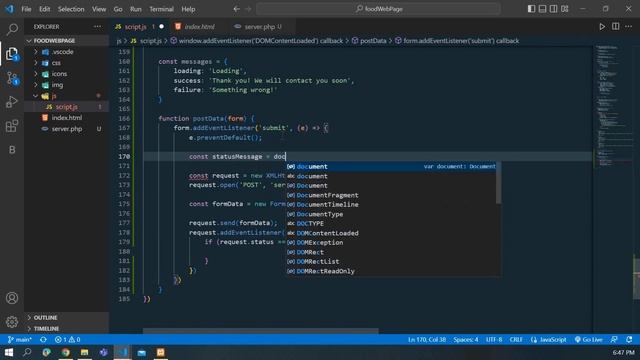Start Go Live server
The image size is (640, 360).
[588, 340]
